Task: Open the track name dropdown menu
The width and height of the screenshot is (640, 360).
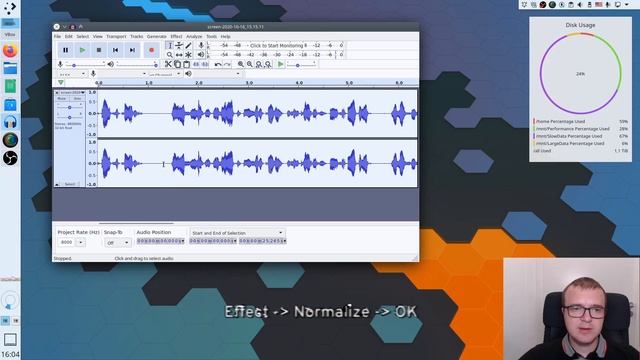Action: pyautogui.click(x=73, y=93)
